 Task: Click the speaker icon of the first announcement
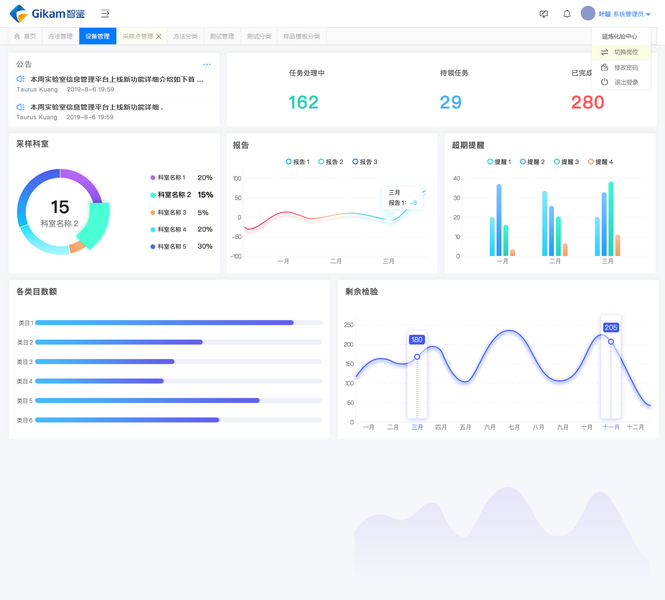coord(20,79)
